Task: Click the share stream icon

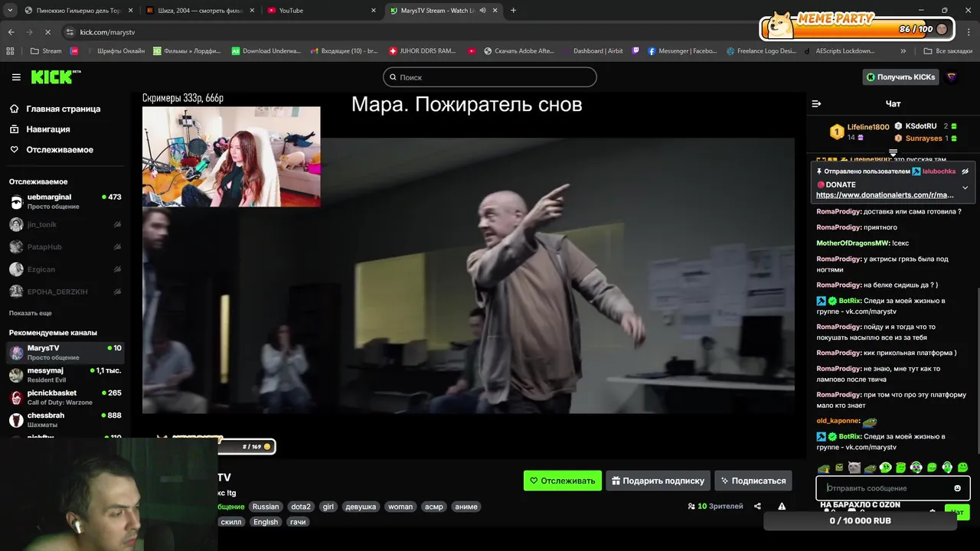Action: [757, 506]
